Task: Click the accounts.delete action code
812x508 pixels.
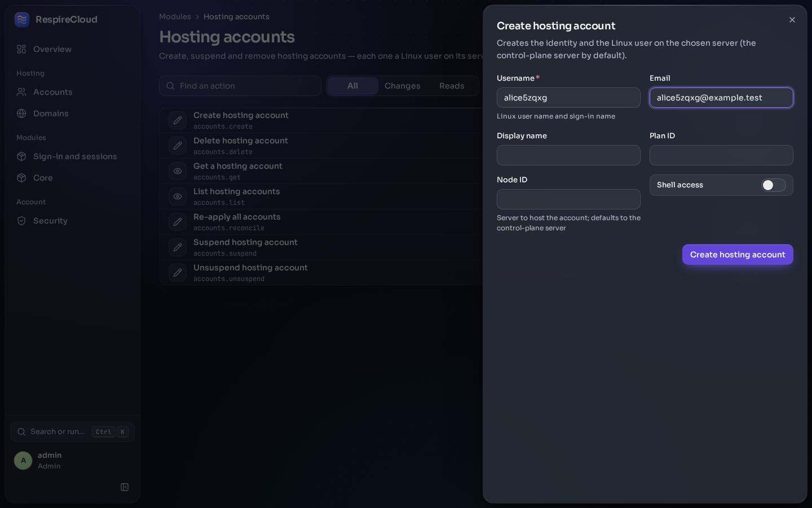Action: point(223,152)
